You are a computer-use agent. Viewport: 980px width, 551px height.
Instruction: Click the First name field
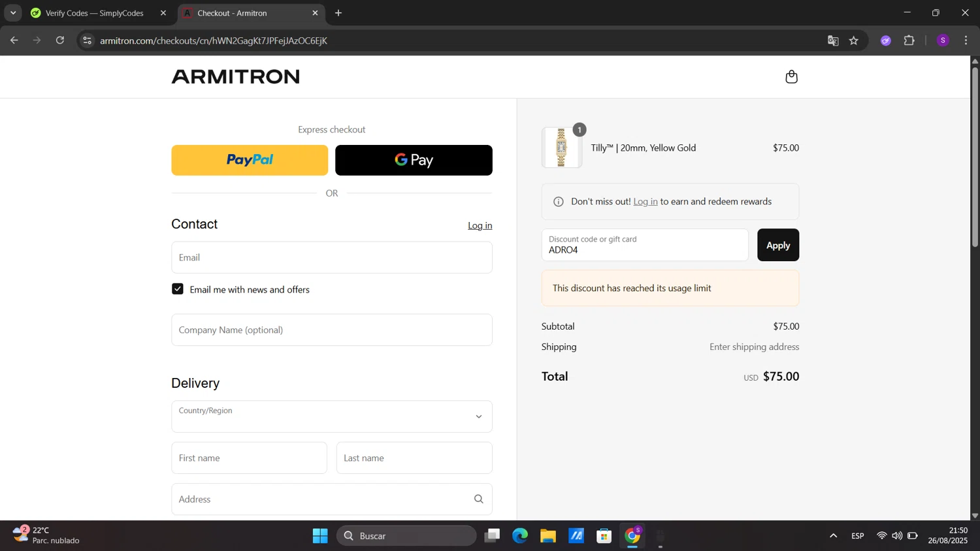coord(250,458)
